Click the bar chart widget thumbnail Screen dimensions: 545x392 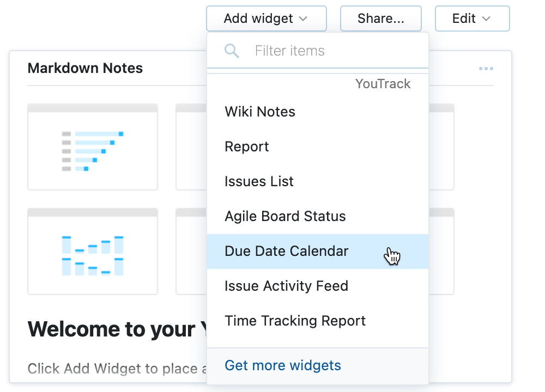[x=93, y=251]
